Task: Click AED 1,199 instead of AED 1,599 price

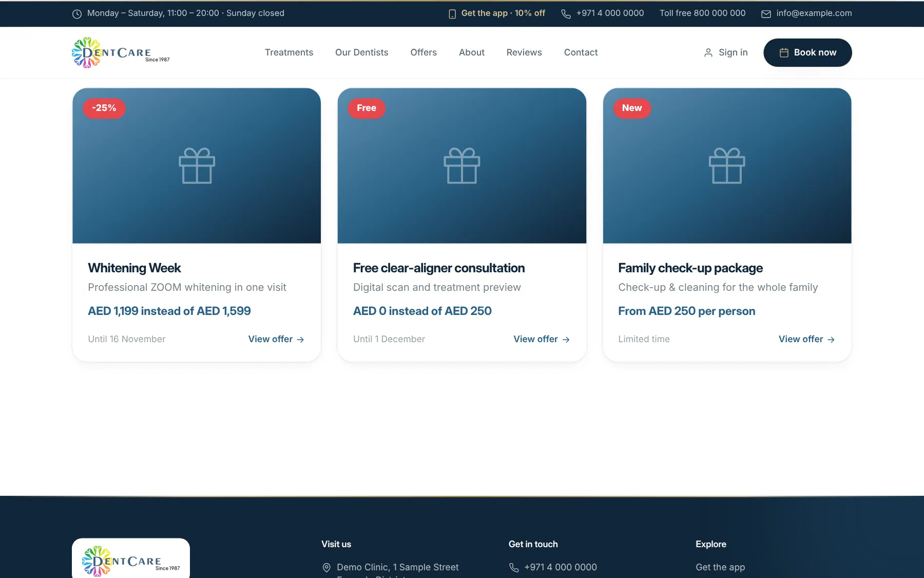Action: pos(169,311)
